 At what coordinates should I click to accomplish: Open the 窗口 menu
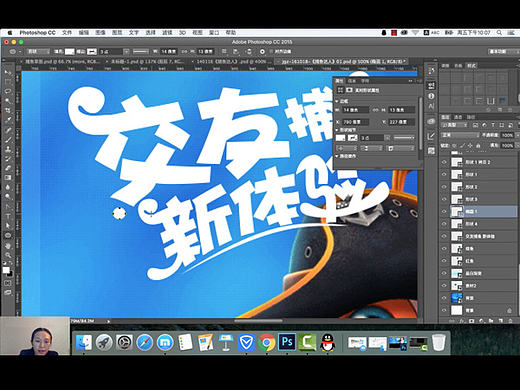pos(214,32)
